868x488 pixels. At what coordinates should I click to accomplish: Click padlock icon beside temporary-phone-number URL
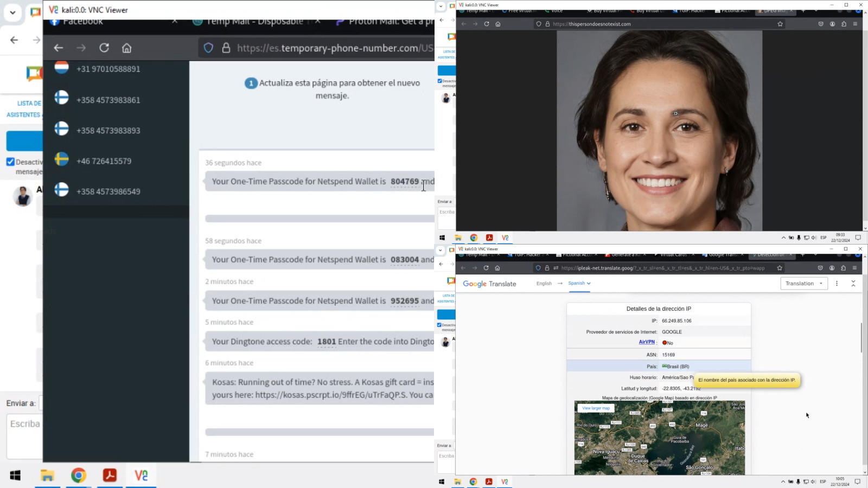(x=226, y=48)
